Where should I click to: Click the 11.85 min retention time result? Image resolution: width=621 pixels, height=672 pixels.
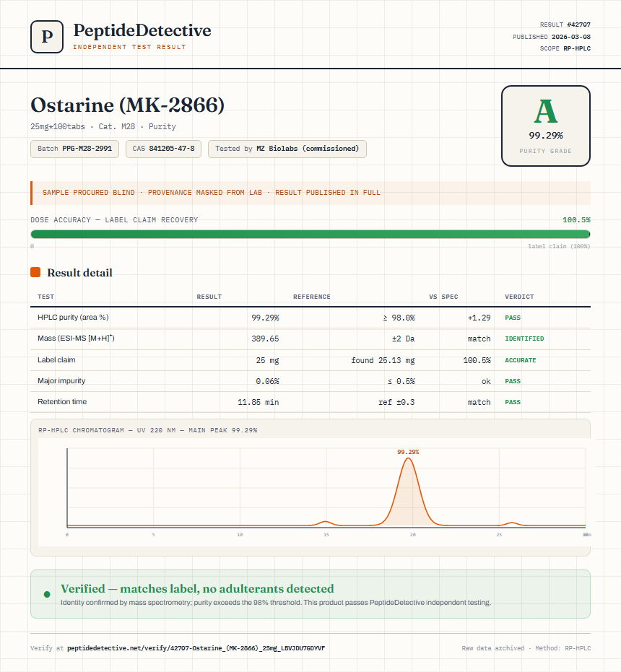pos(259,402)
